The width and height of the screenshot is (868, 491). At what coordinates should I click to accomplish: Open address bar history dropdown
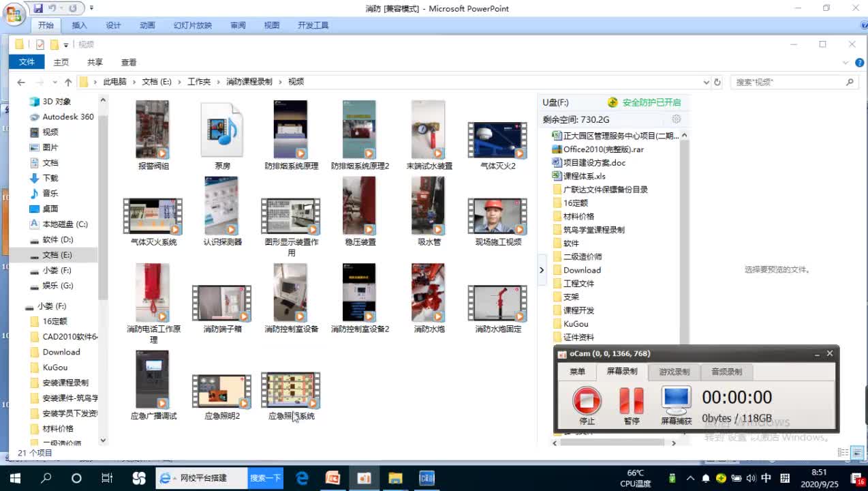704,82
